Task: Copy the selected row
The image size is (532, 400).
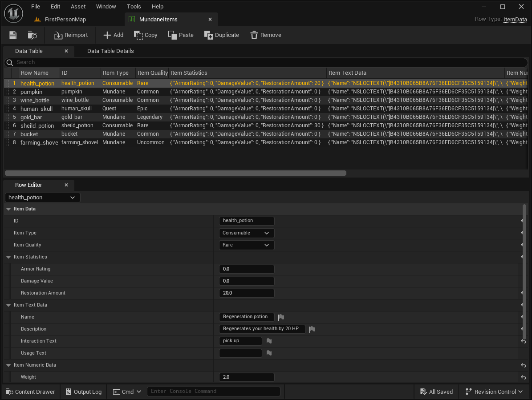Action: [146, 35]
